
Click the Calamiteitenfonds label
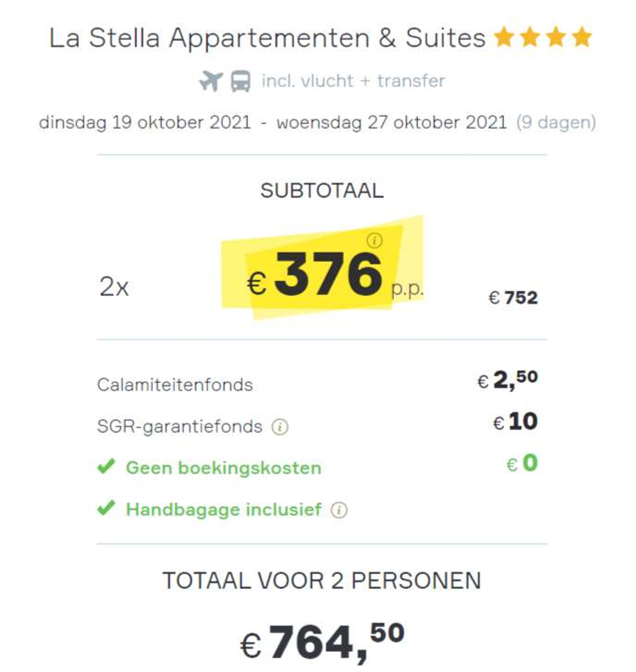(175, 385)
